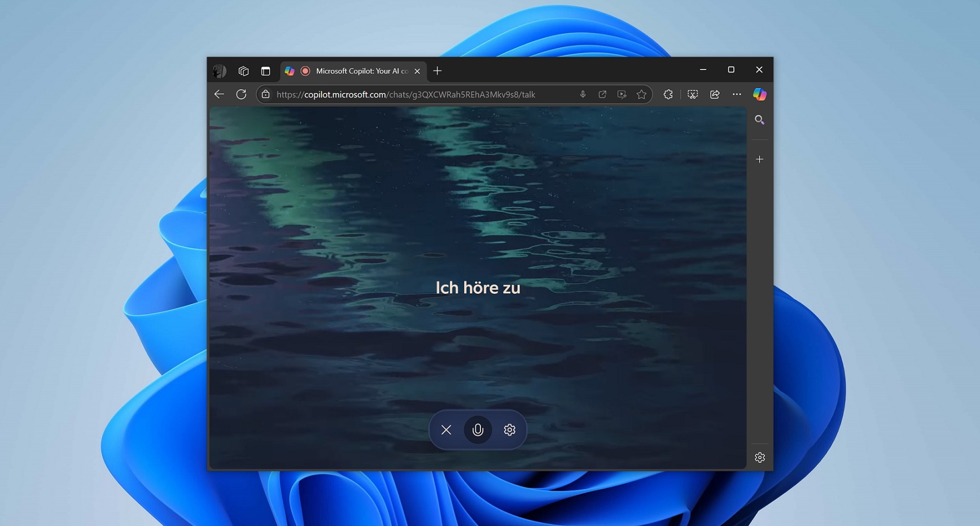Reload the Copilot page
Viewport: 980px width, 526px height.
tap(242, 94)
